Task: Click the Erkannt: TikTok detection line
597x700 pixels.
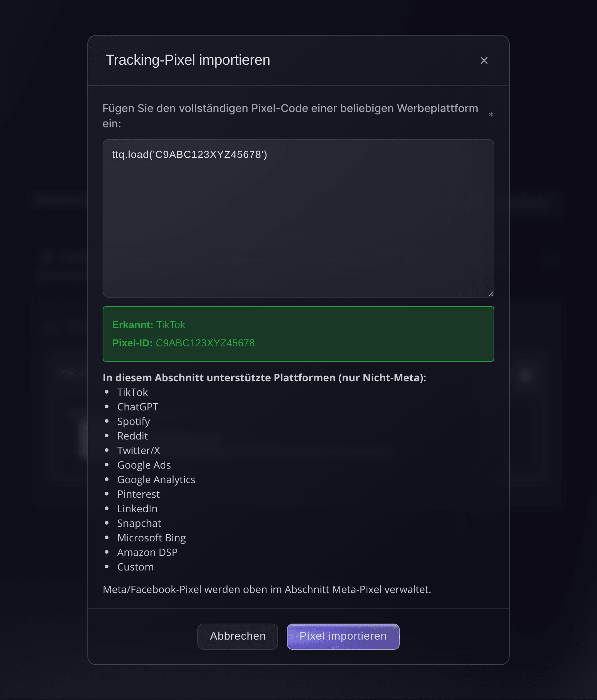Action: (149, 325)
